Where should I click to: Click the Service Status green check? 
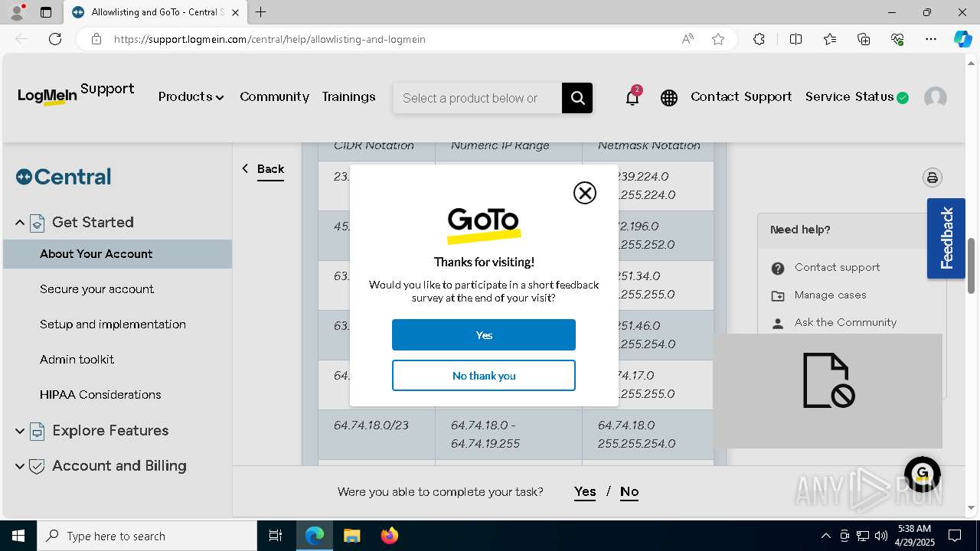click(x=903, y=97)
